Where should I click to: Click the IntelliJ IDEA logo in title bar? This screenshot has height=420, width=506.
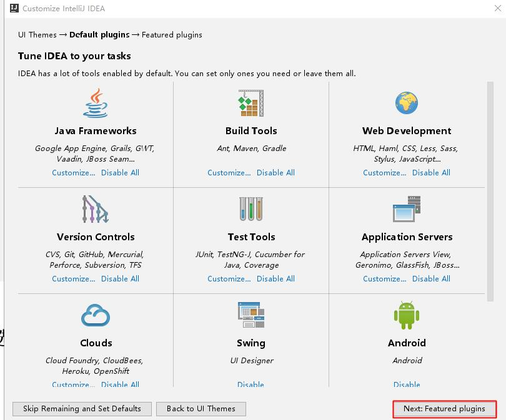[x=14, y=8]
